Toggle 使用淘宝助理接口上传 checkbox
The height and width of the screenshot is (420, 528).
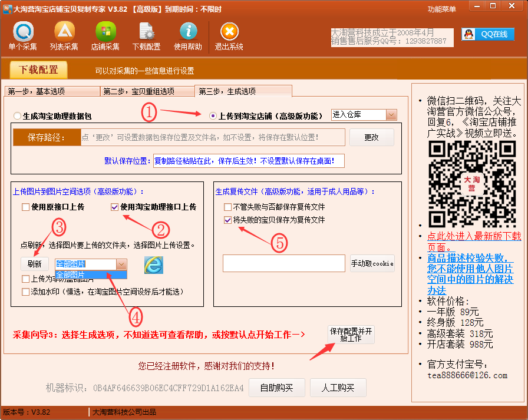tap(114, 207)
